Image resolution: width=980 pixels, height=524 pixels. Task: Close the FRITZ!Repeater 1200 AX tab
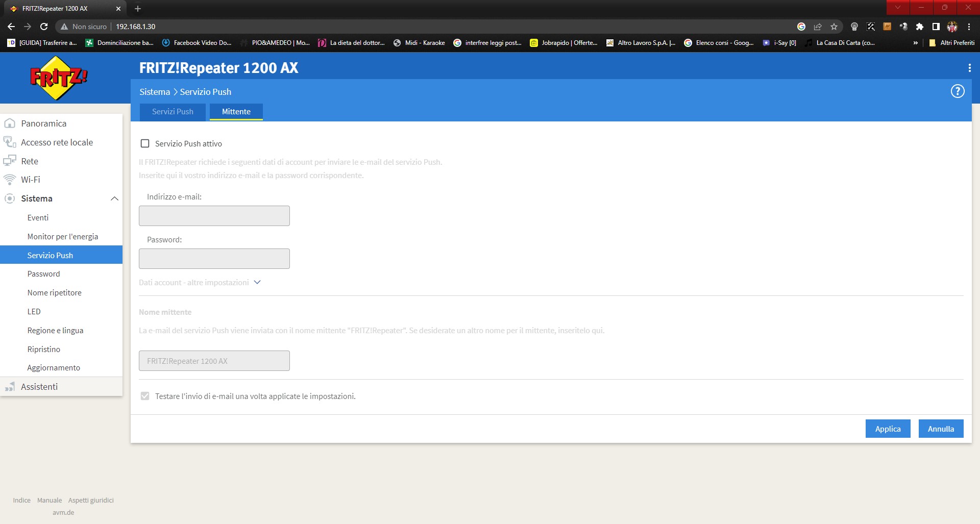coord(118,9)
